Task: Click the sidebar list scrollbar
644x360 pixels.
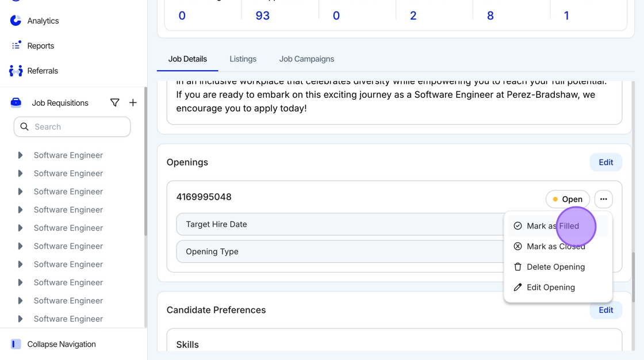Action: (145, 161)
